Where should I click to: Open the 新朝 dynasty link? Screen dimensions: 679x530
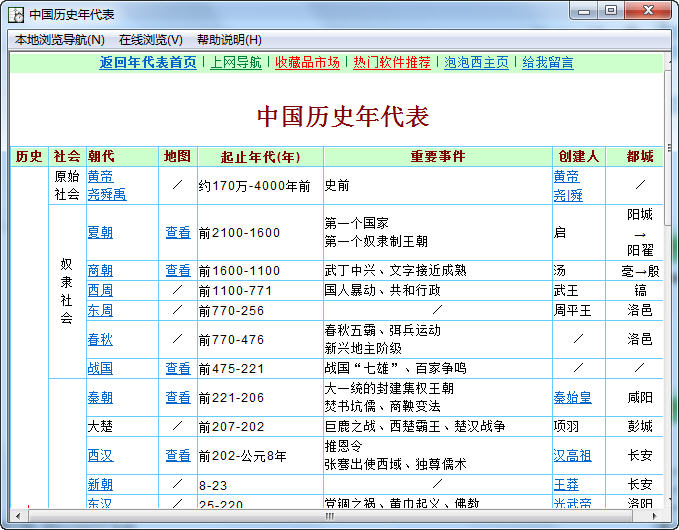pyautogui.click(x=100, y=485)
